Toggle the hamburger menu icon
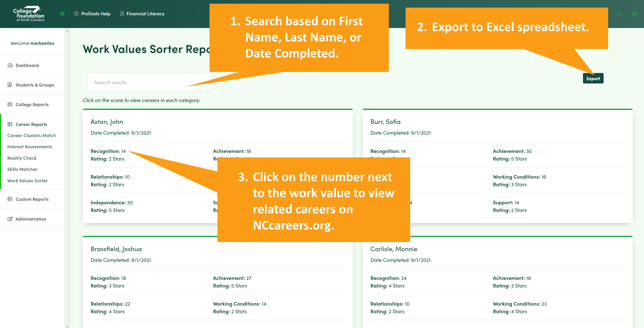644x328 pixels. coord(62,14)
